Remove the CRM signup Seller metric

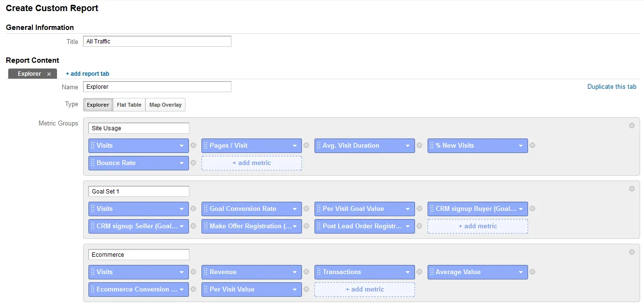tap(193, 226)
